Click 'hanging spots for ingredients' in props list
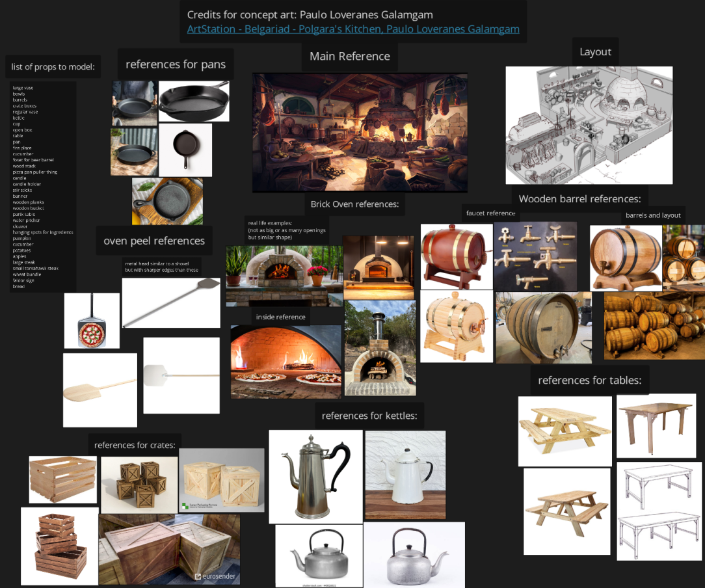Viewport: 705px width, 588px height. click(43, 232)
